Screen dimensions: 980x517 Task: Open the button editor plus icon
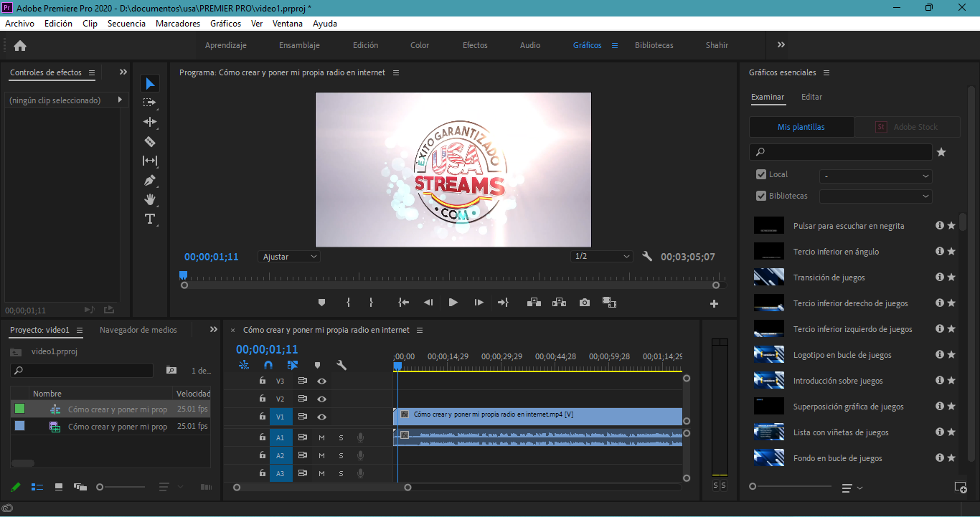click(x=714, y=303)
